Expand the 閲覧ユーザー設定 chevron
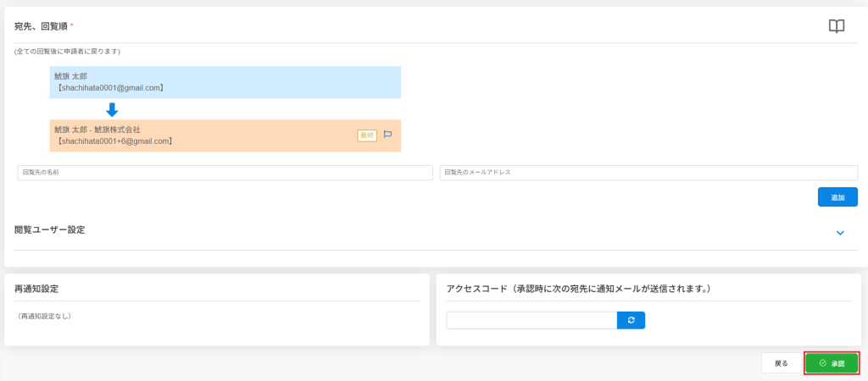 coord(840,233)
